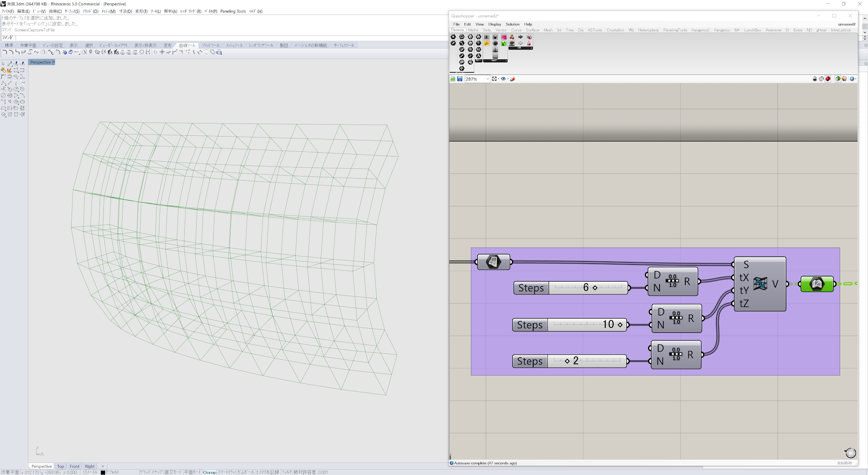Viewport: 868px width, 475px height.
Task: Open the 287% zoom level dropdown
Action: (x=488, y=79)
